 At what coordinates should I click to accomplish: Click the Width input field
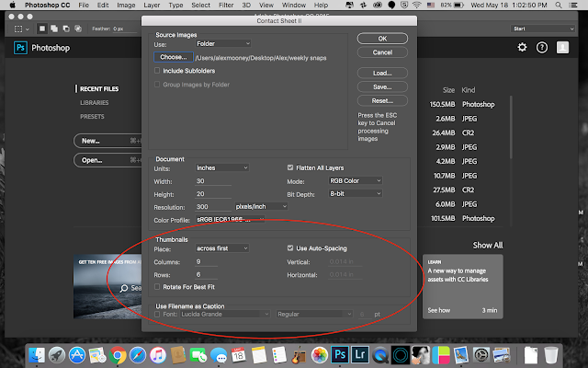click(x=213, y=181)
